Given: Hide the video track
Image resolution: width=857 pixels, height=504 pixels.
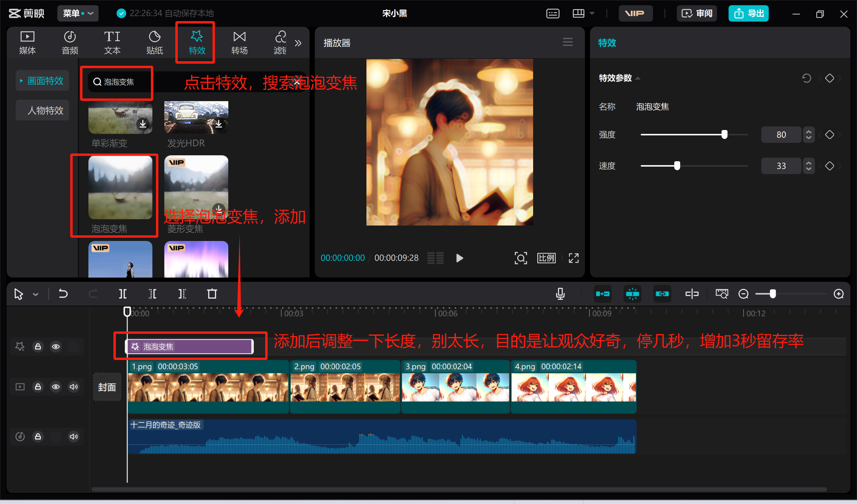Looking at the screenshot, I should tap(56, 387).
